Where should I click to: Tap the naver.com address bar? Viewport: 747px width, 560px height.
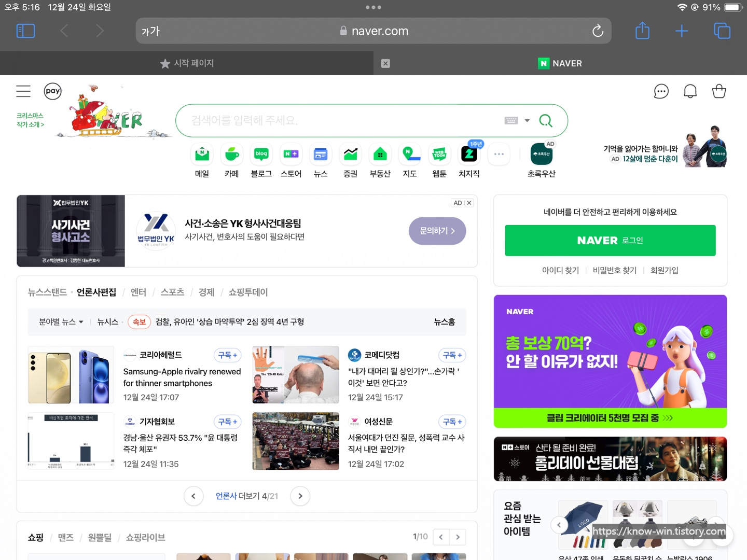click(374, 31)
